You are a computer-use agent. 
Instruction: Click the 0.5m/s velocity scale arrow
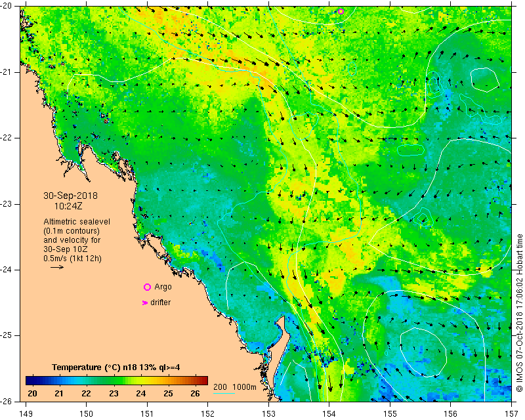(x=57, y=267)
